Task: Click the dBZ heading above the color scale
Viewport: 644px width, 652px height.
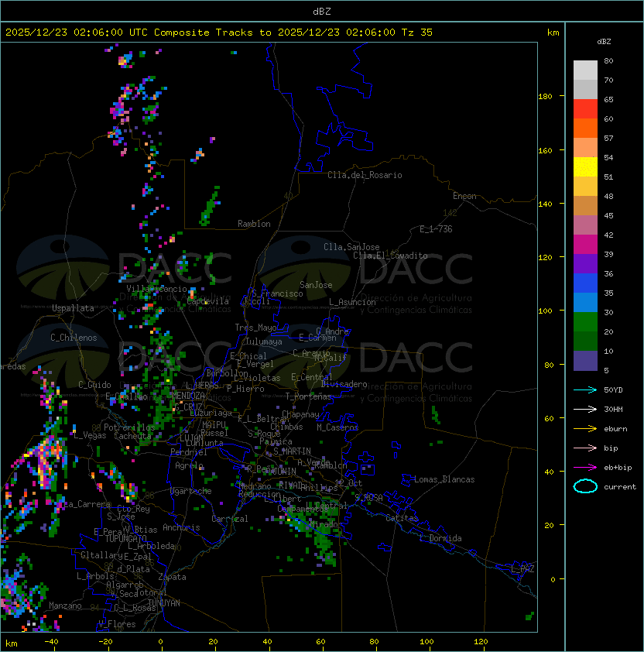Action: 604,42
